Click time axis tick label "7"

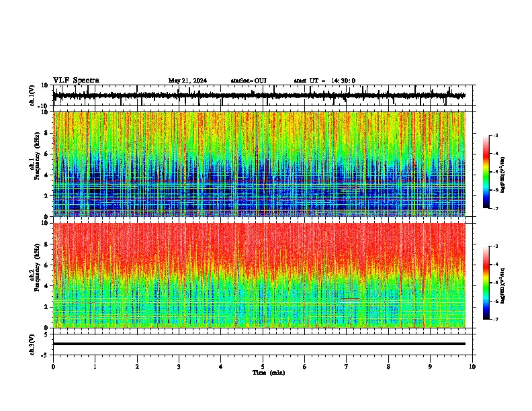coord(347,367)
